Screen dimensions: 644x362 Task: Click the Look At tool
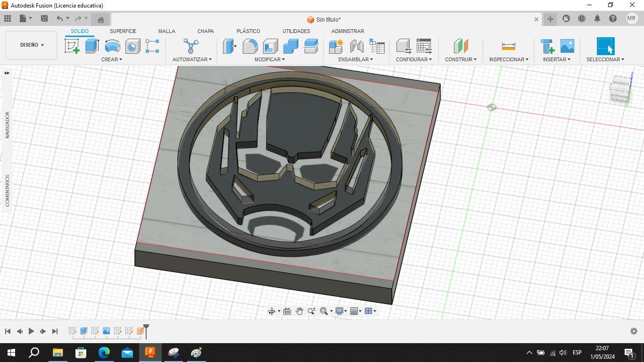(x=287, y=311)
